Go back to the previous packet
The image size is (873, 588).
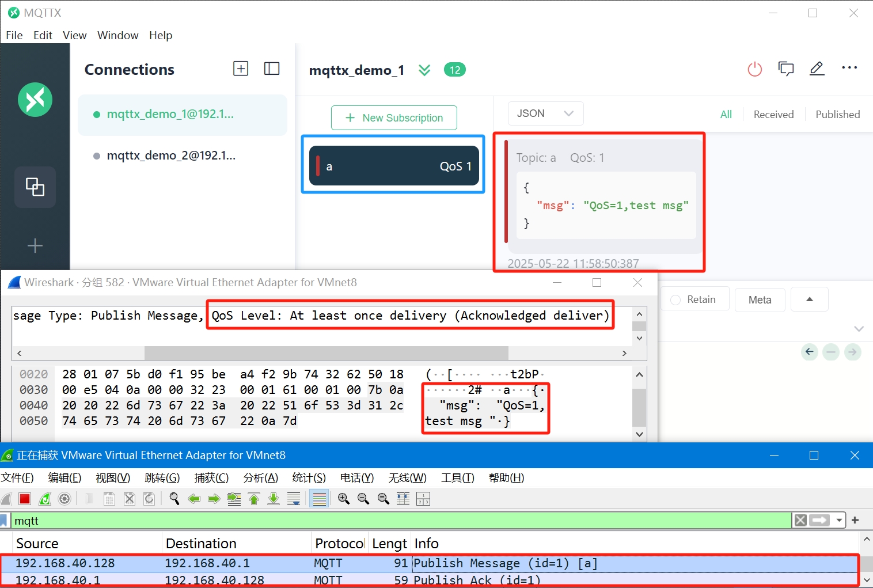(194, 499)
